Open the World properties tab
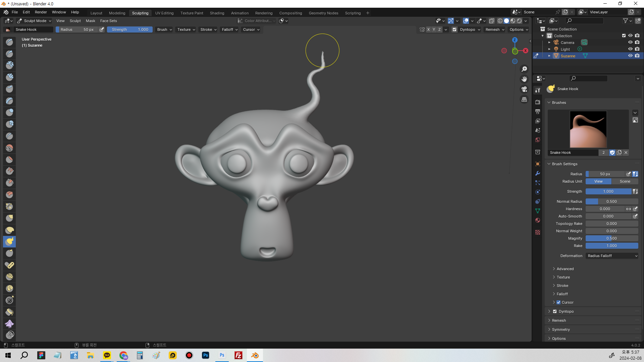This screenshot has width=644, height=362. click(x=538, y=140)
